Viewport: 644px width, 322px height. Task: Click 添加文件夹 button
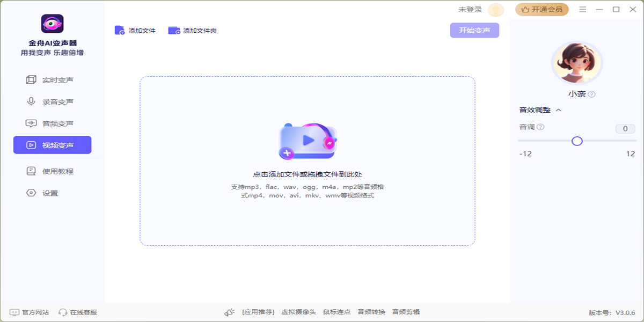(193, 31)
